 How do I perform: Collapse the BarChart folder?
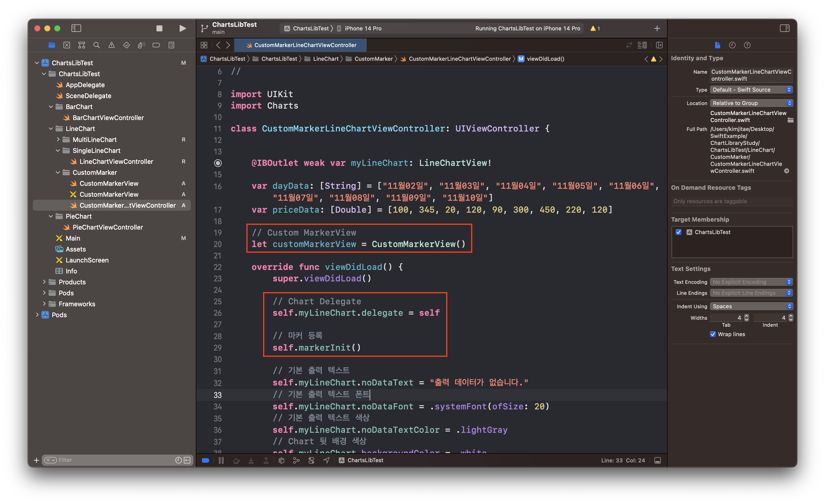click(x=51, y=107)
